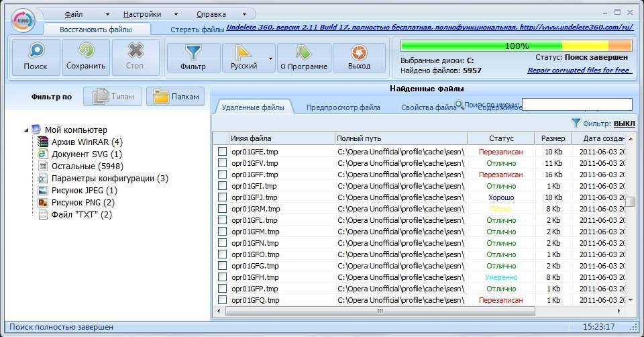Select the opr01GFM.tmp file name
Screen dimensions: 644x337
pyautogui.click(x=255, y=232)
